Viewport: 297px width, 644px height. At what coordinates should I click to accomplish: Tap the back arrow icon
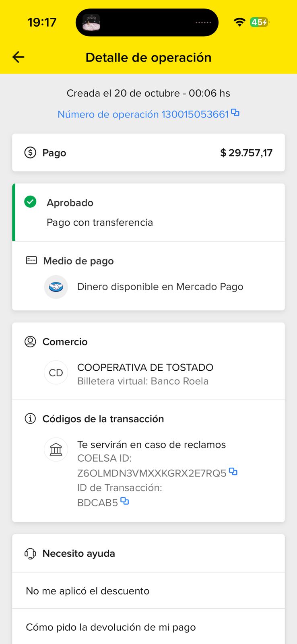pos(19,57)
